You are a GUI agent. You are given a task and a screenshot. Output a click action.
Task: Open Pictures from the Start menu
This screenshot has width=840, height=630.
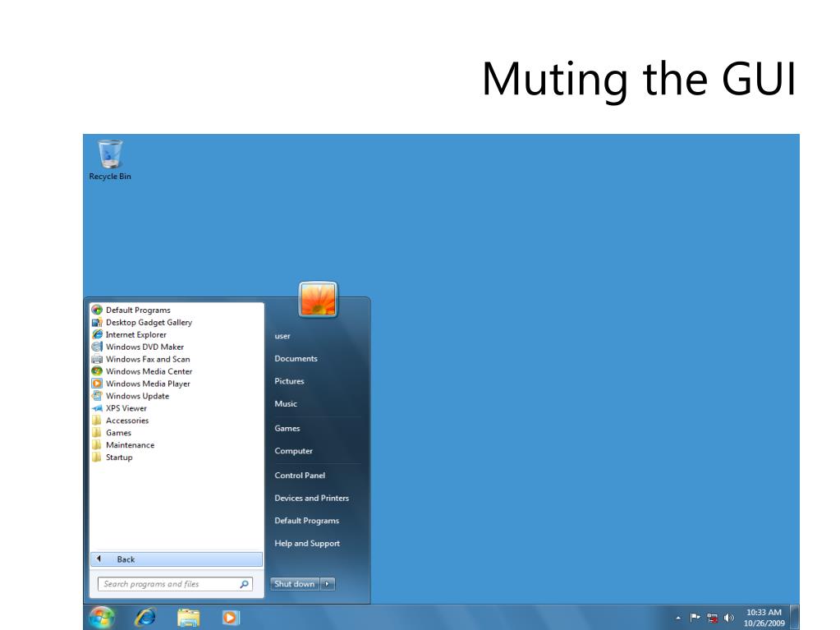coord(289,381)
